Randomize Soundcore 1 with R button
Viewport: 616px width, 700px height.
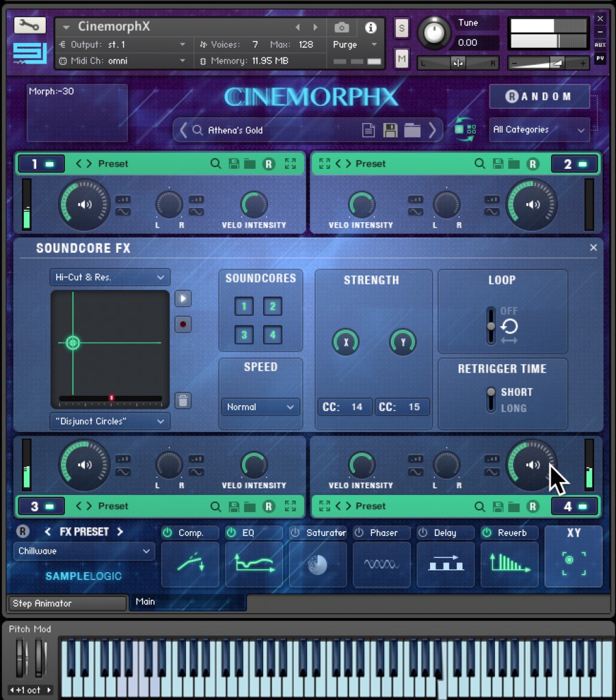[269, 164]
